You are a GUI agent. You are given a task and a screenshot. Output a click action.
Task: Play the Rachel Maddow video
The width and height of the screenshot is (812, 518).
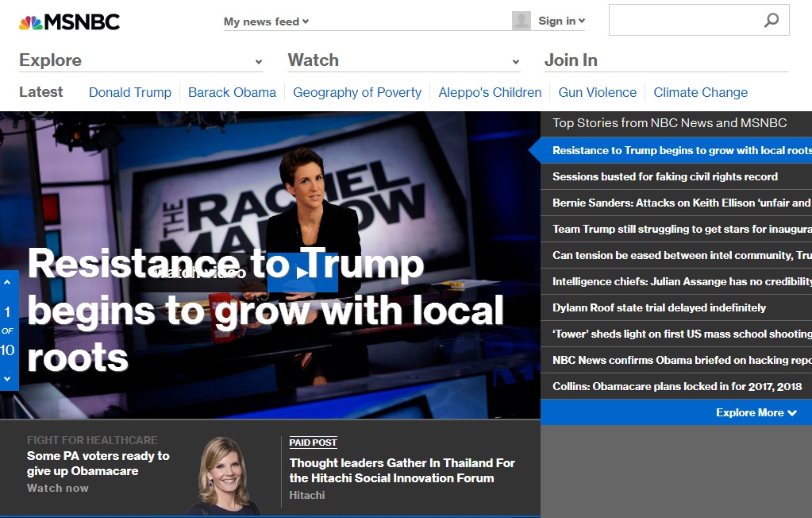(x=302, y=273)
